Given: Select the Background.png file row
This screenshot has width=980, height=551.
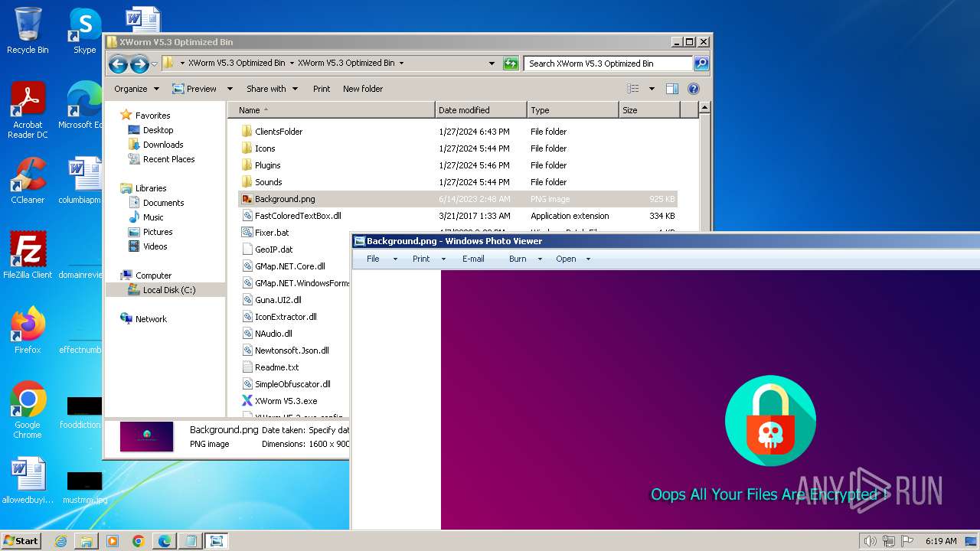Looking at the screenshot, I should 458,199.
